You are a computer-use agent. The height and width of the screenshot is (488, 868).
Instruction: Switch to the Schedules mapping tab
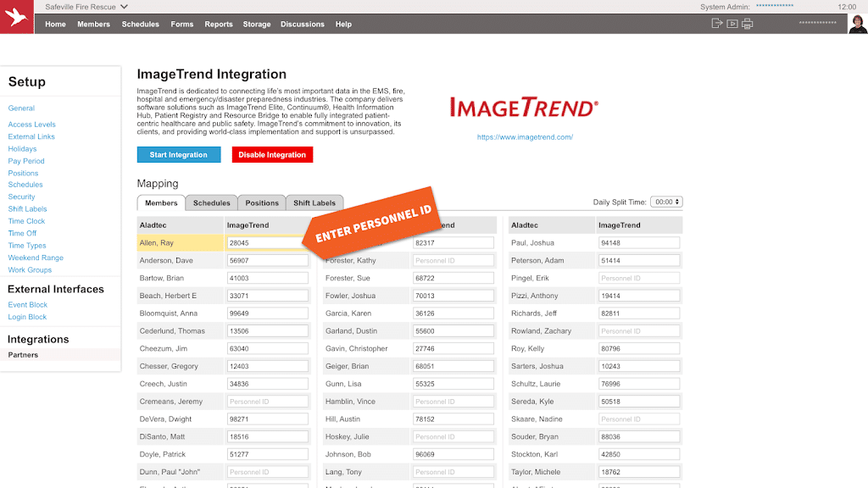pos(211,203)
